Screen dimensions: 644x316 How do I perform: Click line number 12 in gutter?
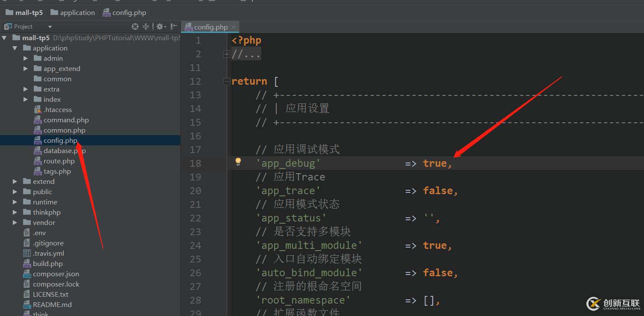click(195, 81)
